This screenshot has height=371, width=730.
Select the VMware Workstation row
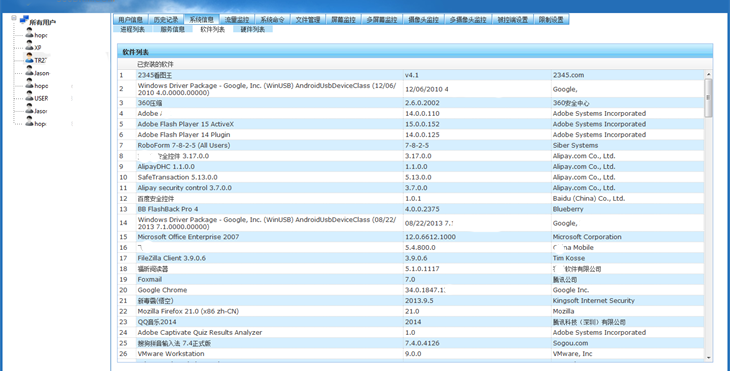pos(411,354)
